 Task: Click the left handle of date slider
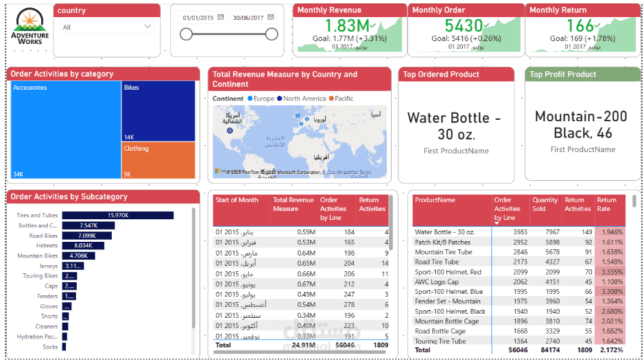pyautogui.click(x=185, y=34)
